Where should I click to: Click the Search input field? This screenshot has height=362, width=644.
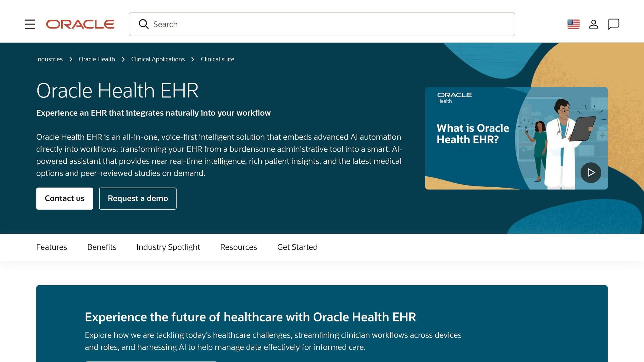click(322, 24)
